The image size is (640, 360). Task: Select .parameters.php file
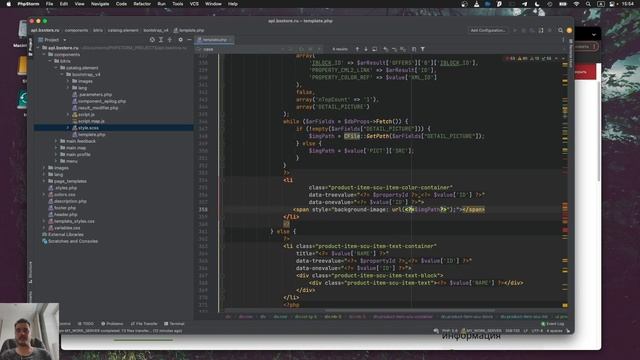92,94
